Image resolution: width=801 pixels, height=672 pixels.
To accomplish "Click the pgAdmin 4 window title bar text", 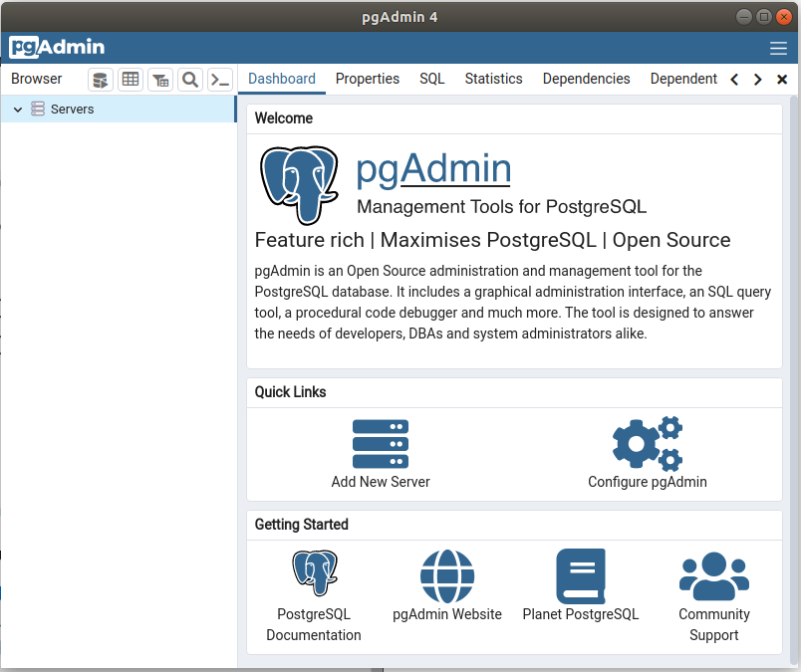I will coord(400,17).
